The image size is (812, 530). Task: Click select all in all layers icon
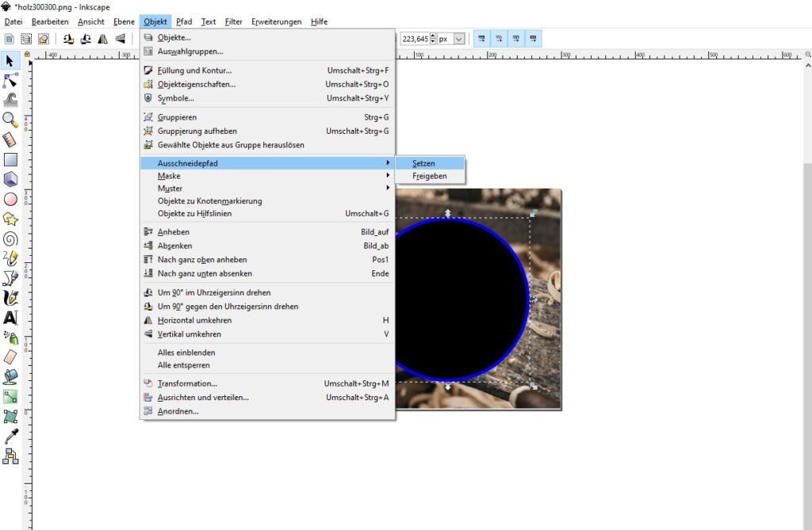(26, 39)
